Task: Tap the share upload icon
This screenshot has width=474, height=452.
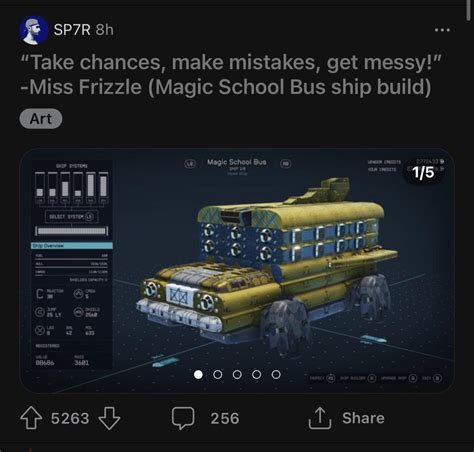Action: coord(320,418)
